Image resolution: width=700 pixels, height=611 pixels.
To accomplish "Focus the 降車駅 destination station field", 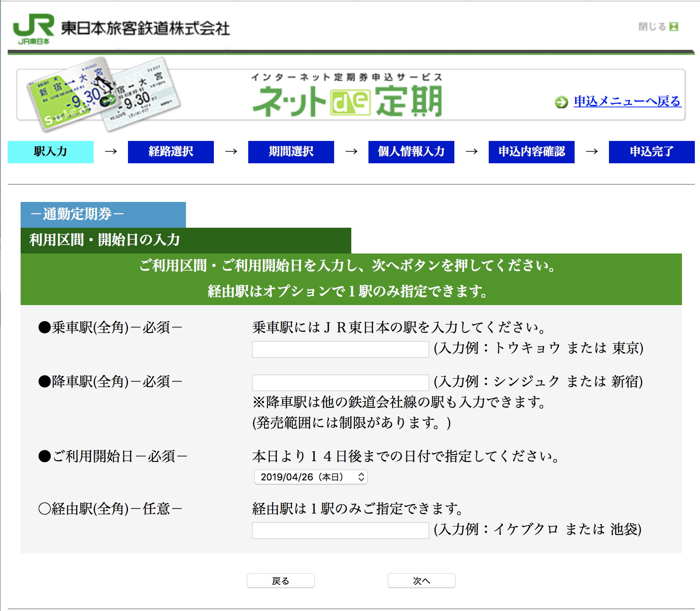I will 340,382.
